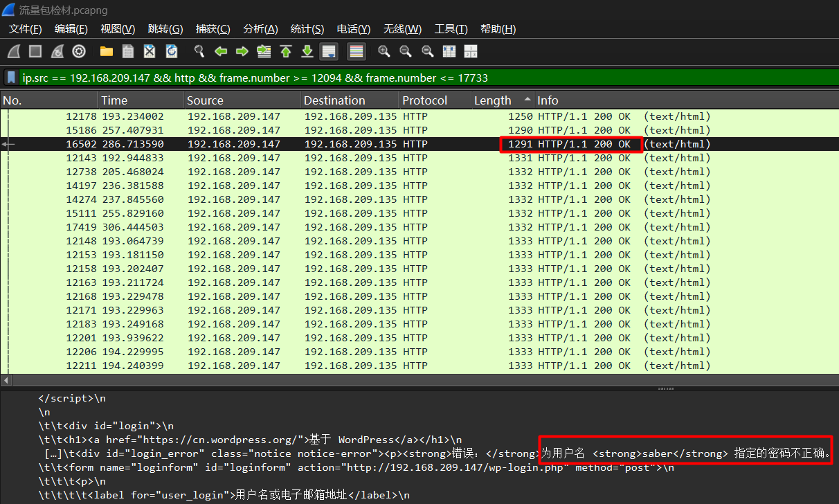Screen dimensions: 839x504
Task: Open display filter bookmark menu
Action: coord(12,78)
